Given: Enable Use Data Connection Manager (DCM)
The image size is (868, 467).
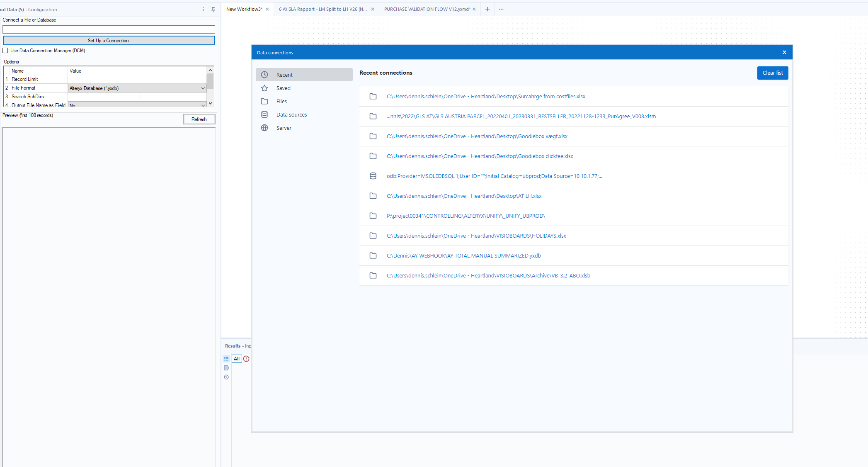Looking at the screenshot, I should coord(5,51).
